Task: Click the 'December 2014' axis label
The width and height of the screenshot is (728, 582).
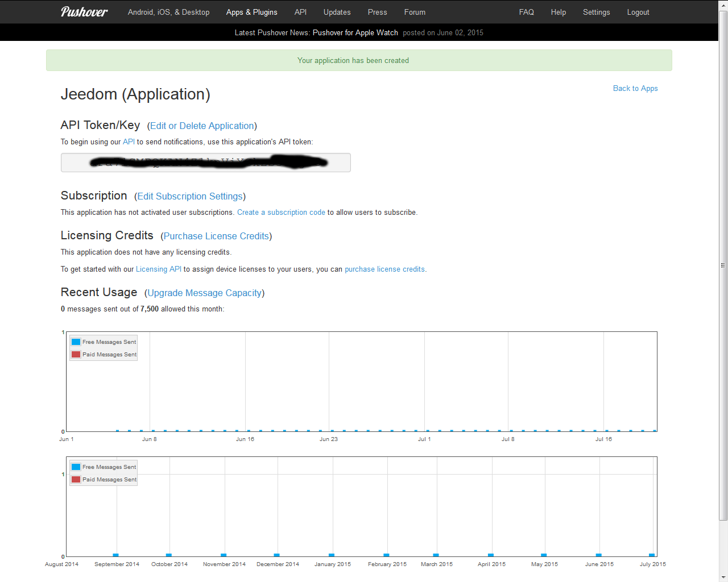Action: pyautogui.click(x=278, y=564)
